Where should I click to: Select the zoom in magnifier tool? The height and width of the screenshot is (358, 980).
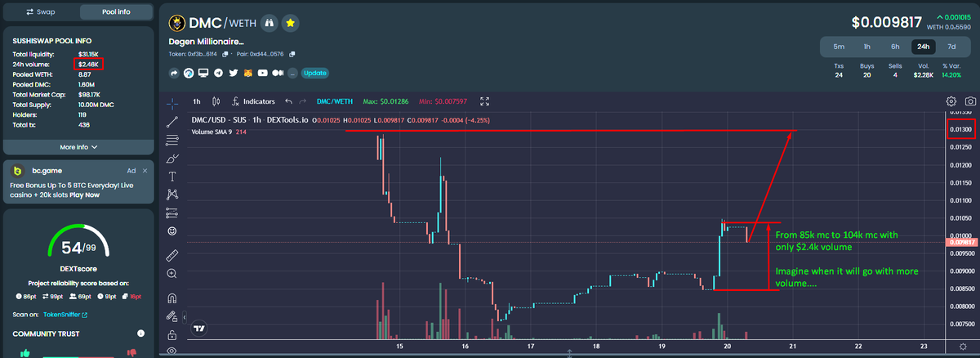[x=172, y=274]
